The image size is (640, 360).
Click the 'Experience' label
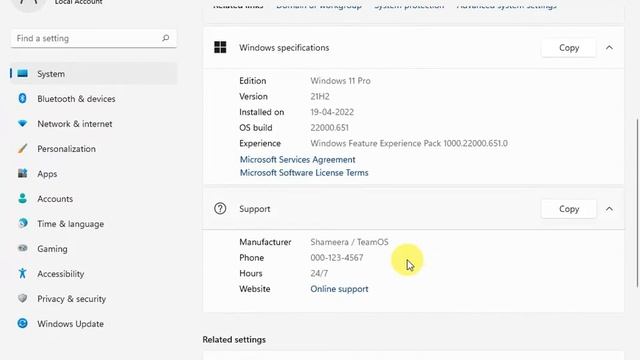260,143
